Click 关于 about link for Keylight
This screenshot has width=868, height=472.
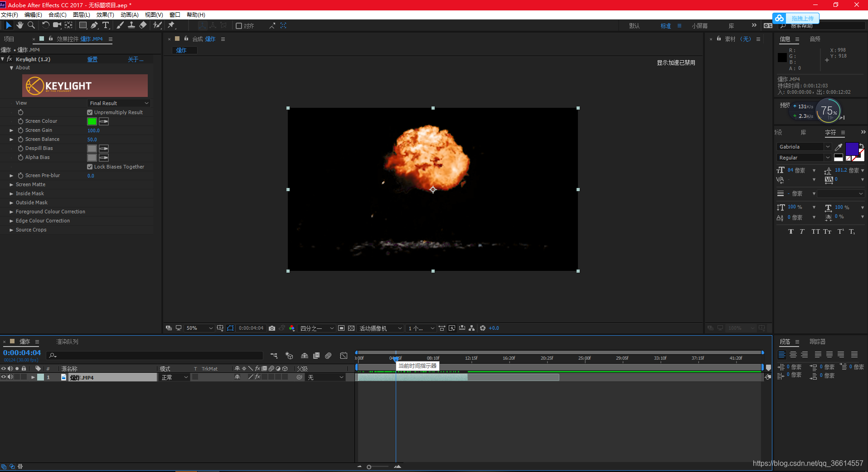[x=136, y=59]
